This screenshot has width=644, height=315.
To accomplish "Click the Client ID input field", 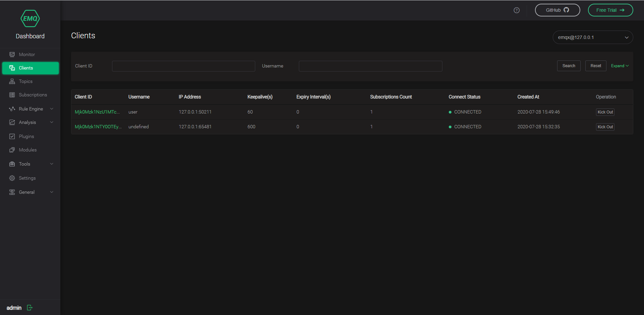I will click(183, 66).
